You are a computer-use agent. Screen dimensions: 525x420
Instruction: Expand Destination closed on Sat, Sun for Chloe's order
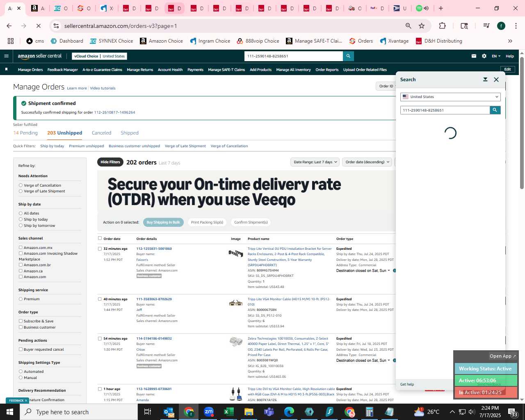coord(363,361)
